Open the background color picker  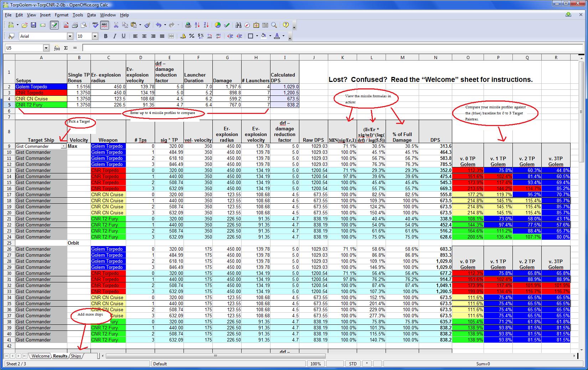point(264,36)
